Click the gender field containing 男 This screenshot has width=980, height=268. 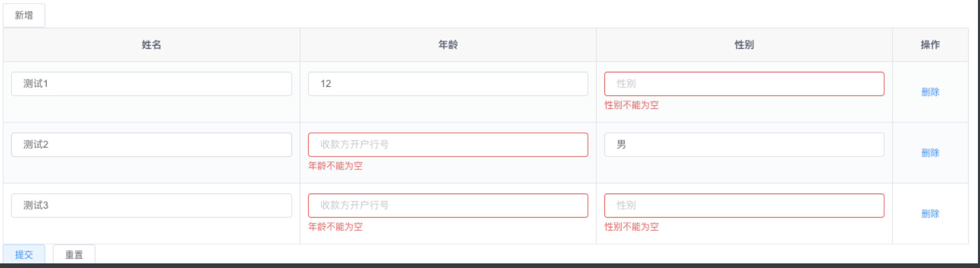pyautogui.click(x=744, y=145)
